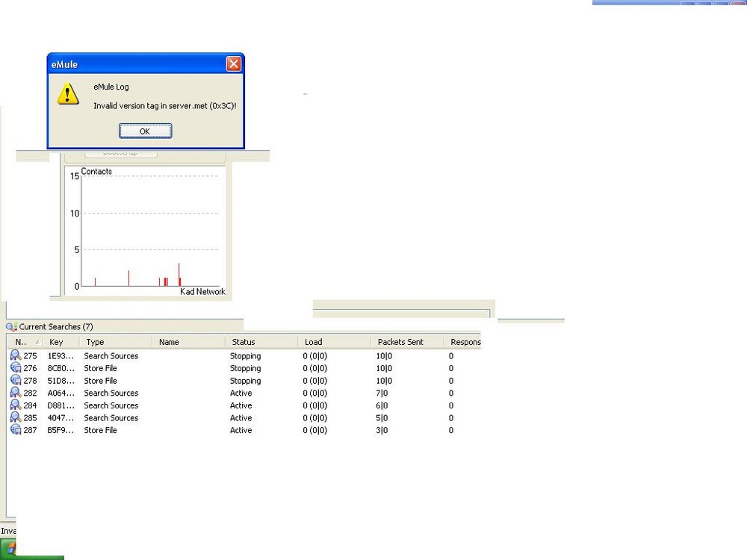Viewport: 747px width, 560px height.
Task: Select the store file icon for row 287
Action: [16, 429]
